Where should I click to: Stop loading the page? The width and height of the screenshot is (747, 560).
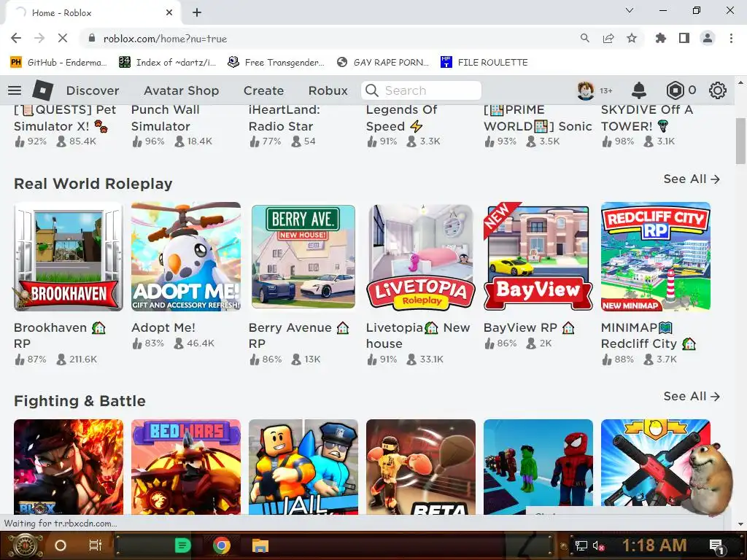pos(63,39)
